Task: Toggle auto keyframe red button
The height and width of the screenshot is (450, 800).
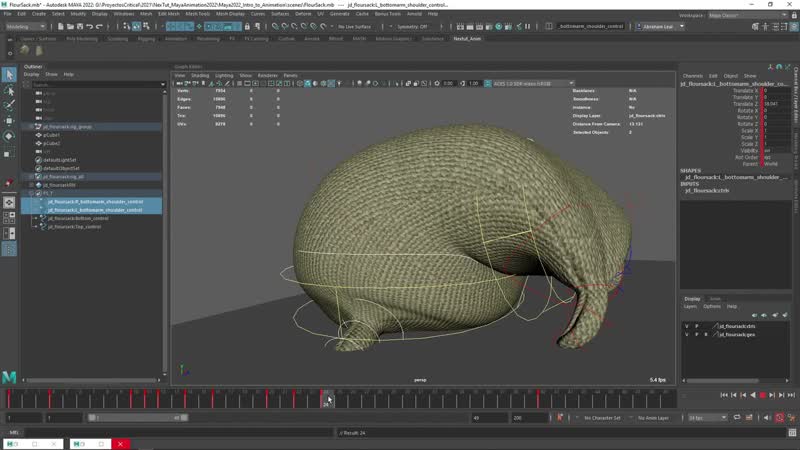Action: click(780, 418)
